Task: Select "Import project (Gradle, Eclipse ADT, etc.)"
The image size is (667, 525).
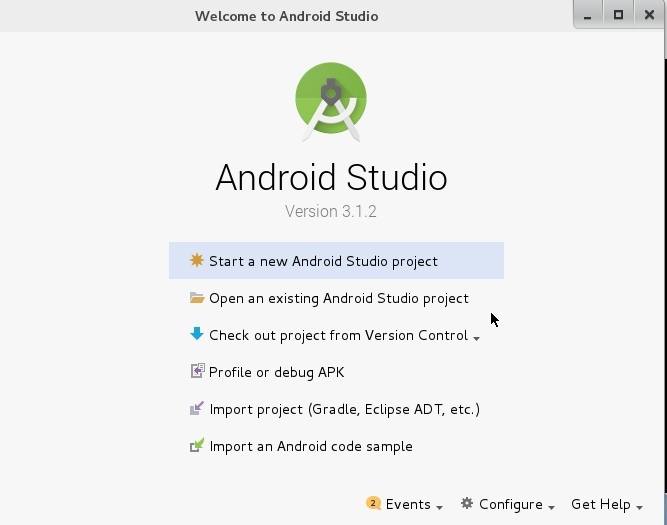Action: click(344, 409)
